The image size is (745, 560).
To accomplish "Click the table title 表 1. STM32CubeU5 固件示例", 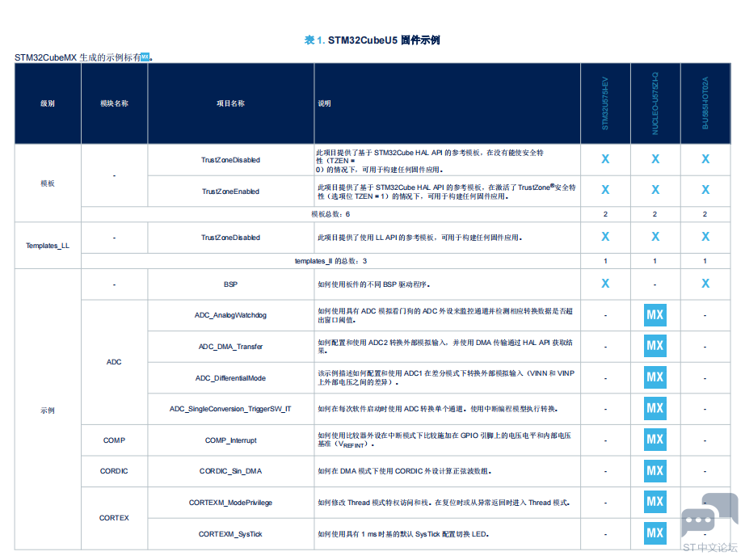I will [x=372, y=40].
